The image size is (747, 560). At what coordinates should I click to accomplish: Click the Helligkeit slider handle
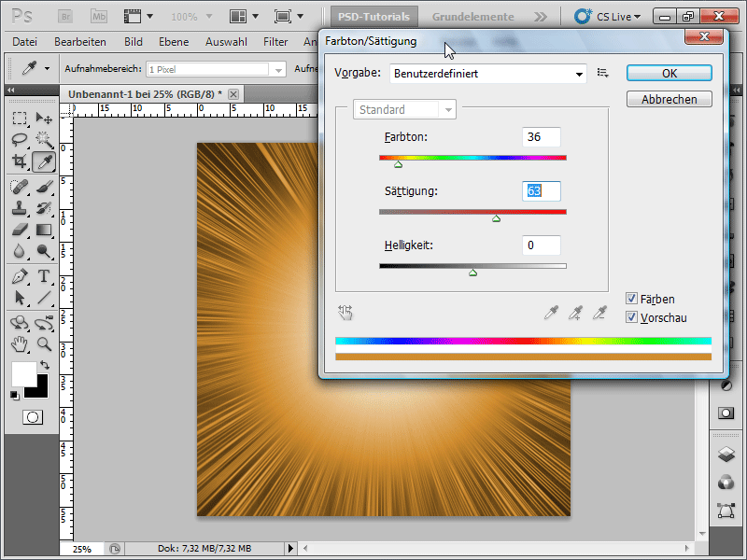pos(472,273)
